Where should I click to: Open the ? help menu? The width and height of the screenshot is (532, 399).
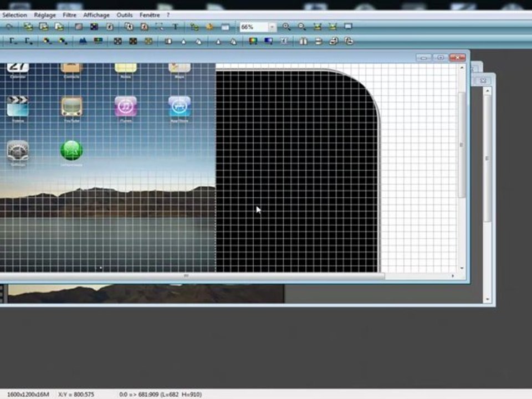[168, 15]
